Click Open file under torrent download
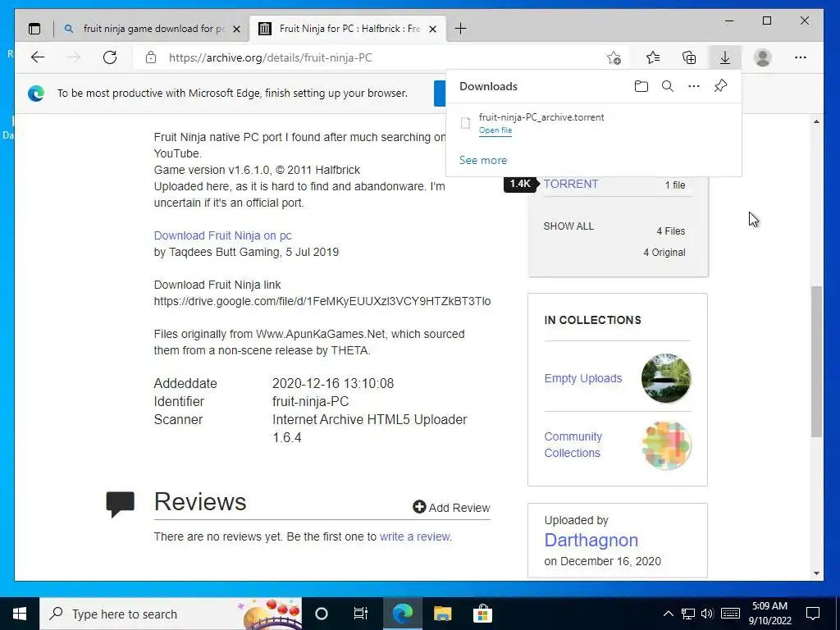Screen dimensions: 840x630 pos(495,130)
